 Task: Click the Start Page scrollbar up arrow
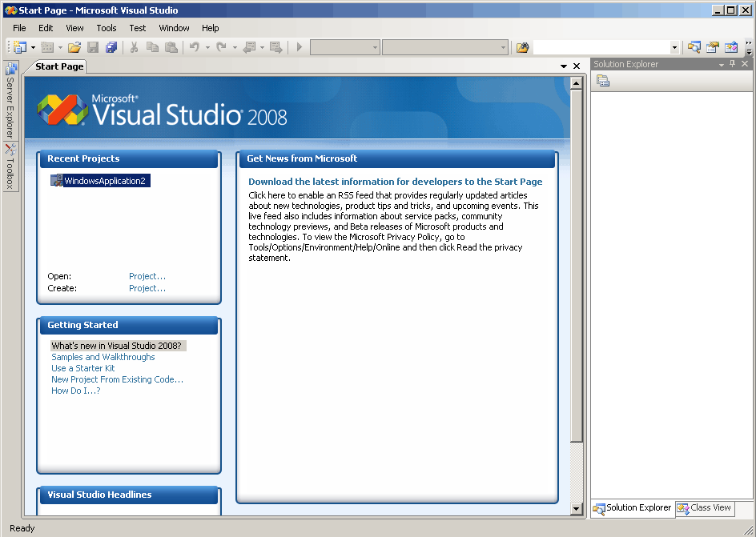[x=576, y=83]
